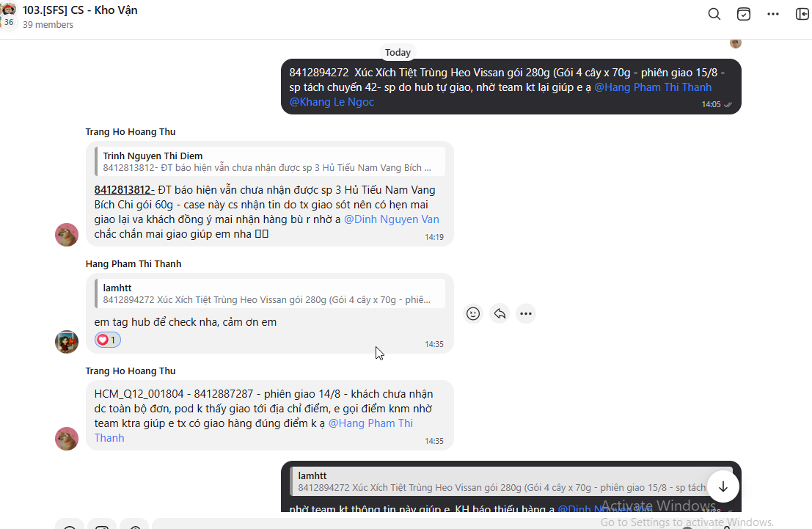Open the three-dot more options in header
This screenshot has width=812, height=529.
point(772,14)
